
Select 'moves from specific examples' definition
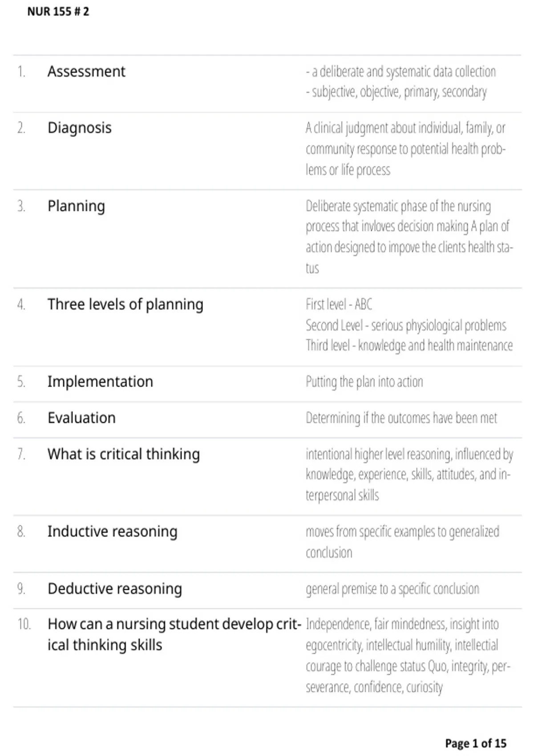(402, 542)
